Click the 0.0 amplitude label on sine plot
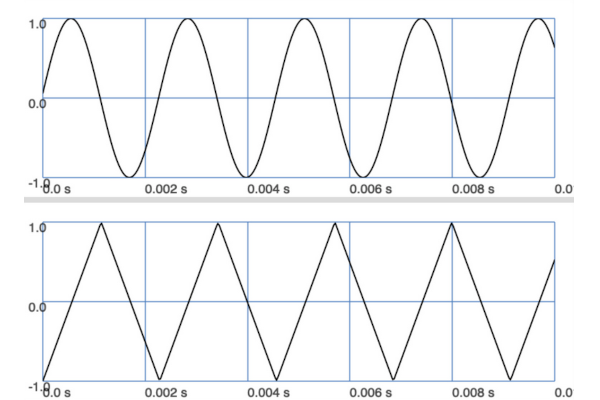This screenshot has width=600, height=400. 36,102
